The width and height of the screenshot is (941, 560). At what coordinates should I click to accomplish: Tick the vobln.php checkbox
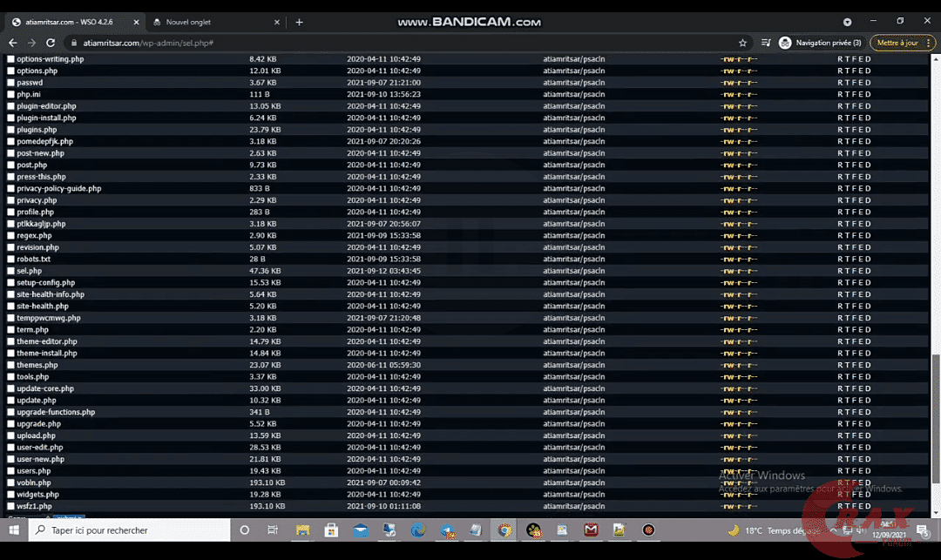click(10, 482)
